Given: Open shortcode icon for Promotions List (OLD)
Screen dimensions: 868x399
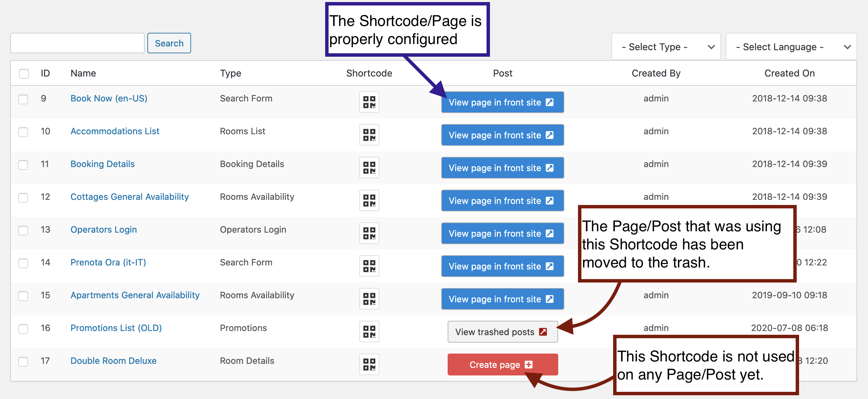Looking at the screenshot, I should coord(369,331).
